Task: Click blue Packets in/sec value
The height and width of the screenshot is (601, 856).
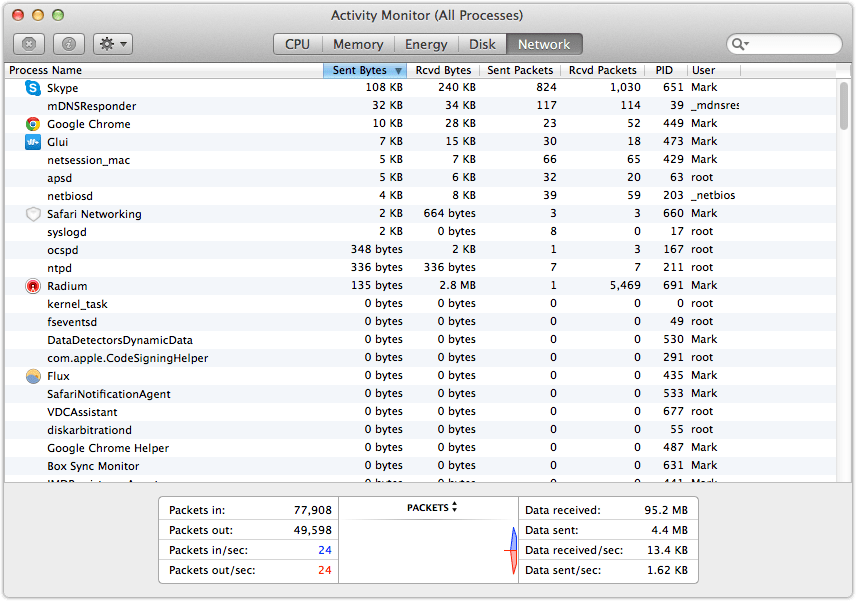Action: [325, 550]
